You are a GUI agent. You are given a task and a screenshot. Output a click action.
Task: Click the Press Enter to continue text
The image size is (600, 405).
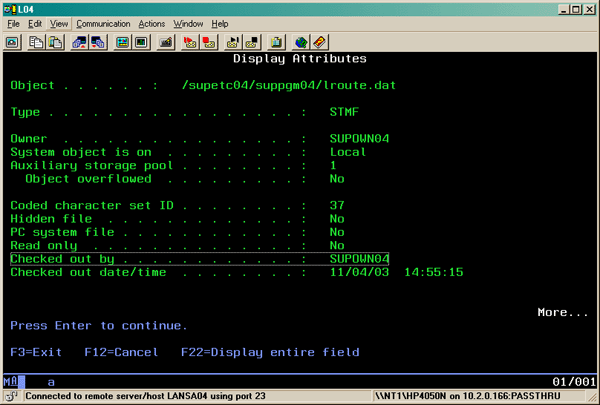pos(99,326)
